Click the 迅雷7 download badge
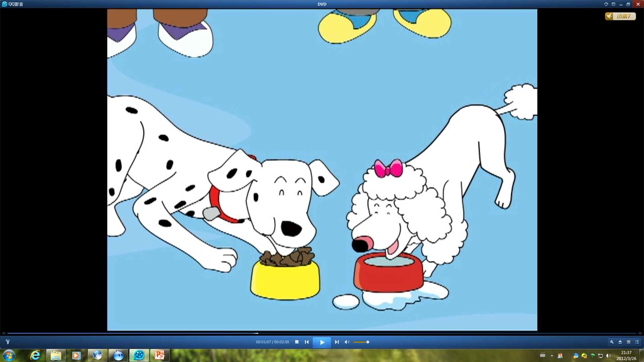 (x=620, y=16)
